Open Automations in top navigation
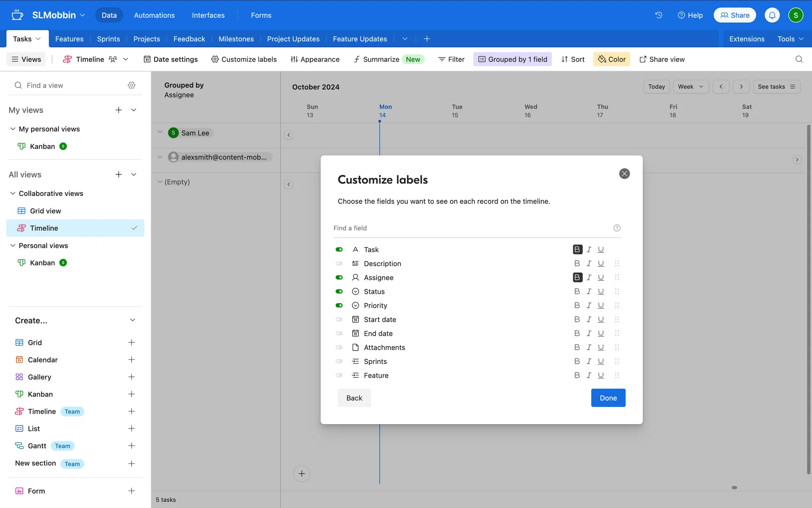 154,15
